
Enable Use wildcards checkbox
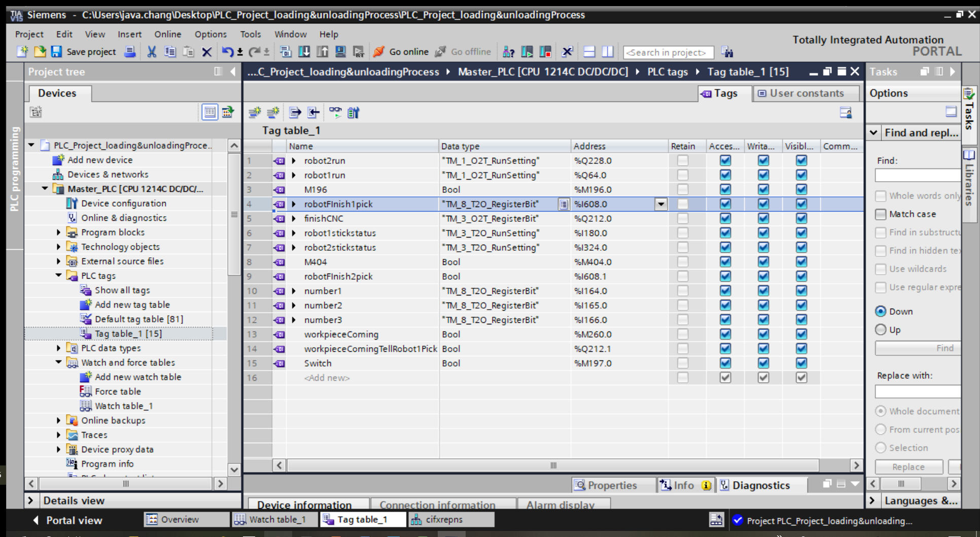tap(881, 269)
